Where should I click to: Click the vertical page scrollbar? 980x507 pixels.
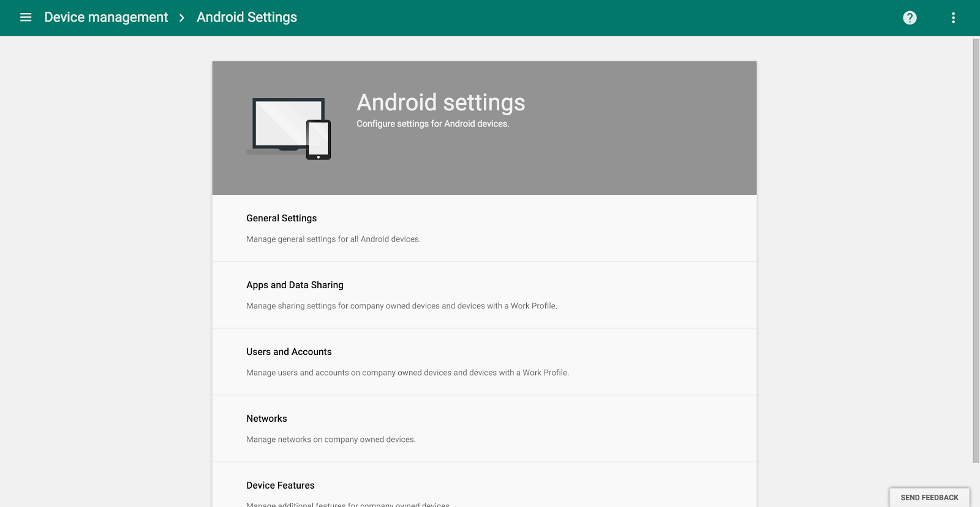pos(976,250)
